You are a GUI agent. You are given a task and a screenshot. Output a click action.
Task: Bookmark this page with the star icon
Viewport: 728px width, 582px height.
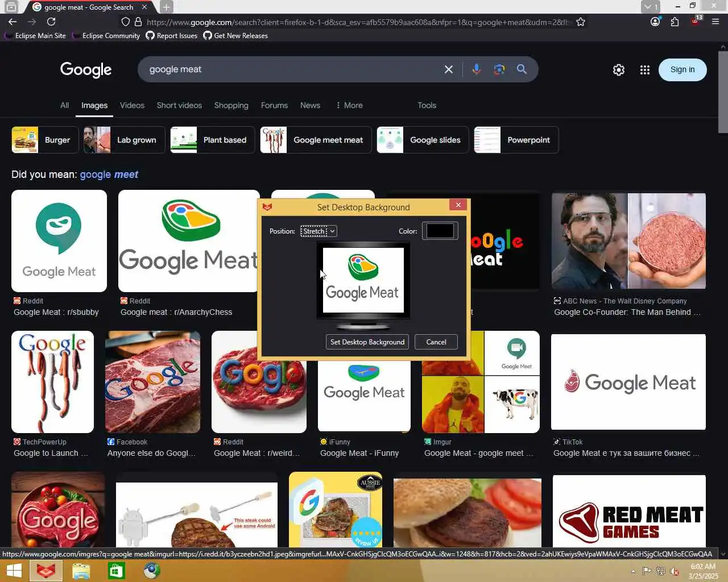(581, 22)
